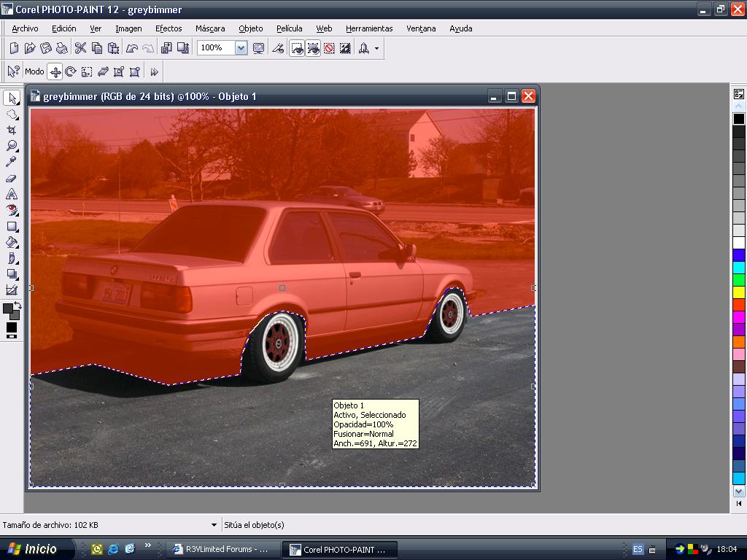Screen dimensions: 747x560
Task: Expand the file size status bar dropdown
Action: coord(214,525)
